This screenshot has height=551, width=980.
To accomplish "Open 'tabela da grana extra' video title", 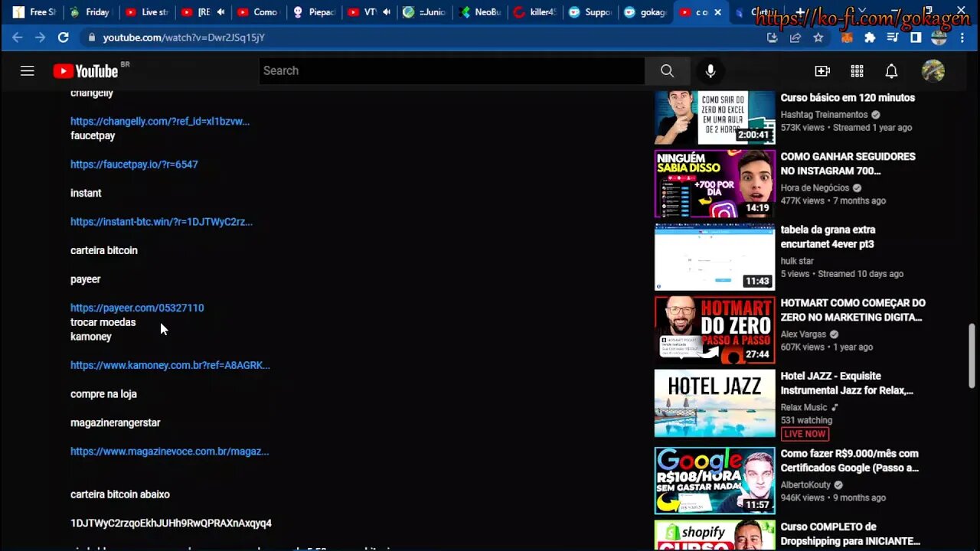I will pyautogui.click(x=828, y=237).
